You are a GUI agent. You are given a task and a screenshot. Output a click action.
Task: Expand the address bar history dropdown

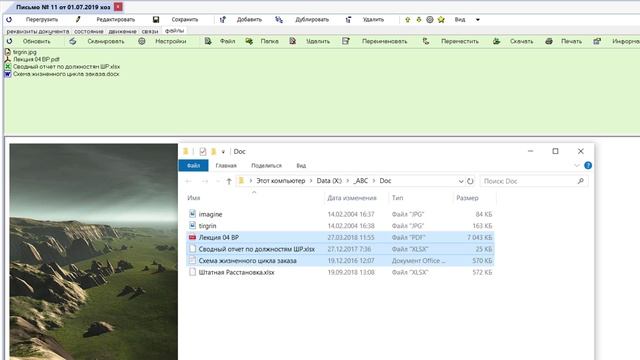461,181
